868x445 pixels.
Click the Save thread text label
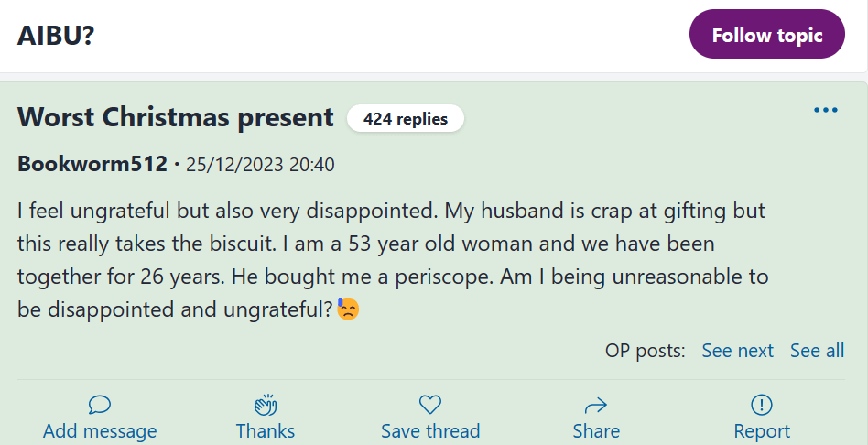click(430, 430)
